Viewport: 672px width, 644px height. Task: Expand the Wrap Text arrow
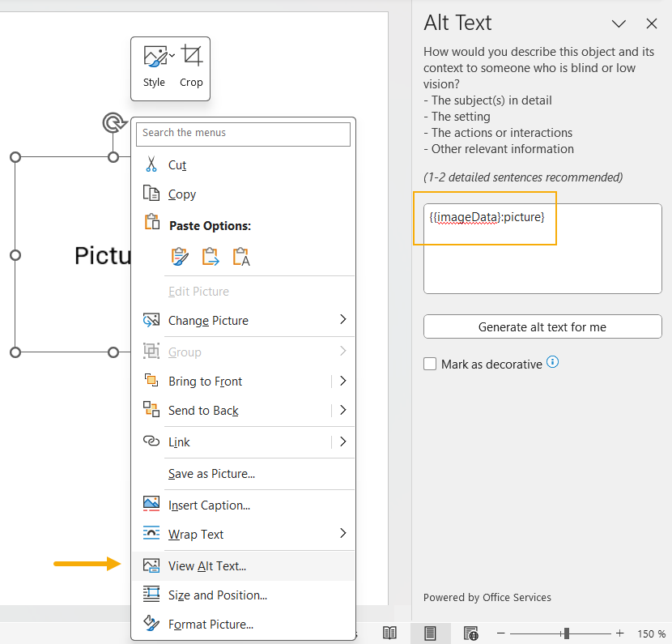(x=342, y=533)
